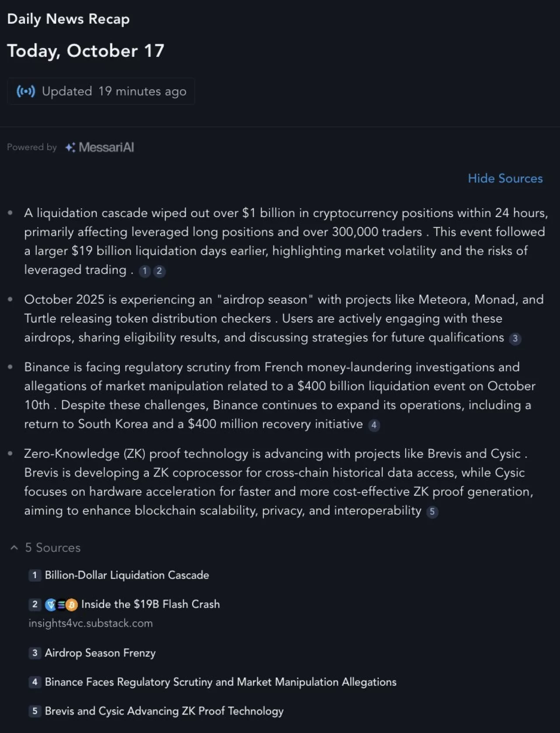Click the token icons beside Flash Crash source
The width and height of the screenshot is (560, 733).
click(61, 605)
